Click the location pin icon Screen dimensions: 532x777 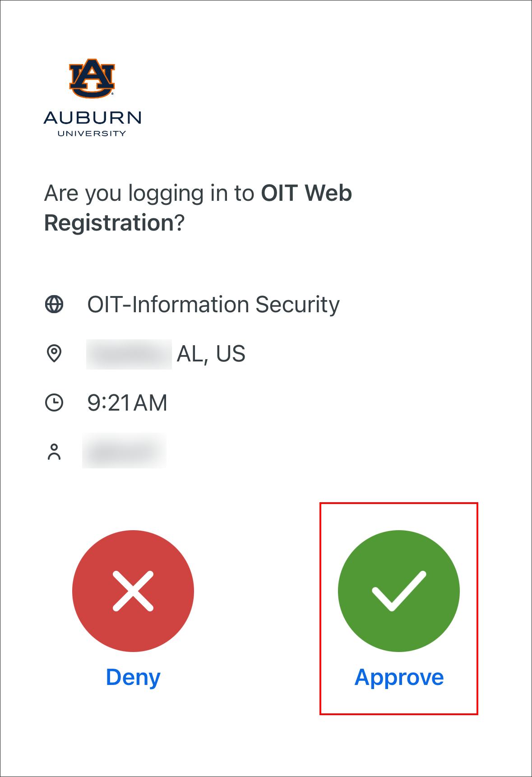[54, 353]
